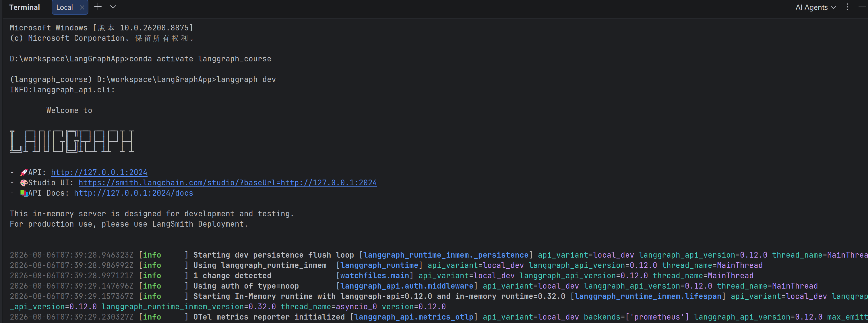Click '[langgraph_runtime_inmem.lifespan]' logger name

pyautogui.click(x=648, y=296)
